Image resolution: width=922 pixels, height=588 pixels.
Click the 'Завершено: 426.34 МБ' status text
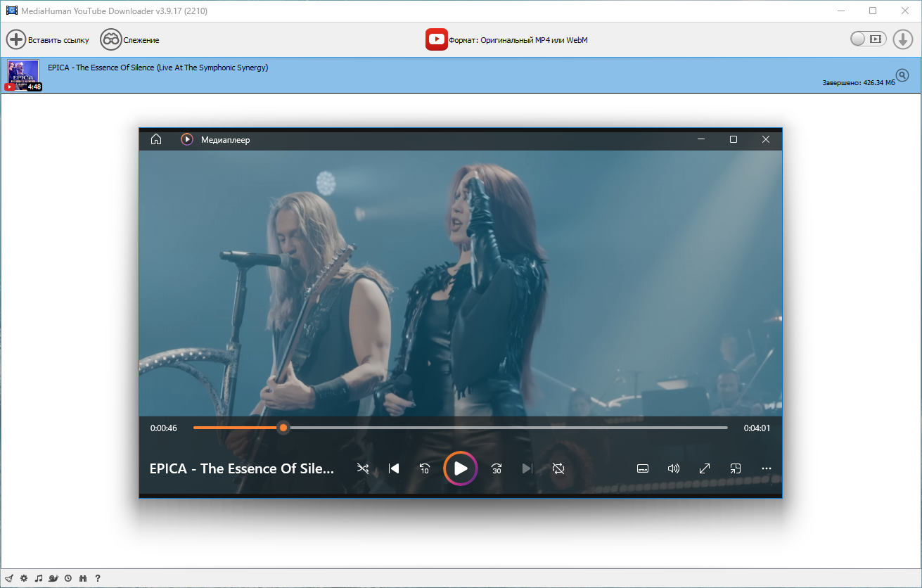click(859, 83)
